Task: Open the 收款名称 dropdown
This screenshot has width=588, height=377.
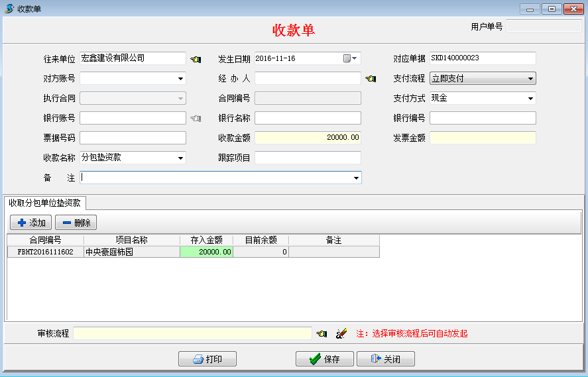Action: 180,158
